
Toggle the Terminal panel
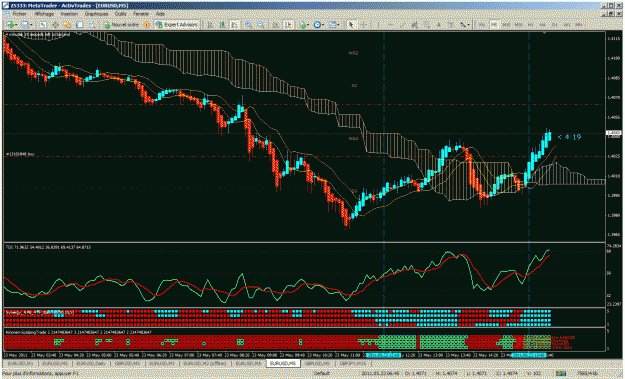pos(79,25)
